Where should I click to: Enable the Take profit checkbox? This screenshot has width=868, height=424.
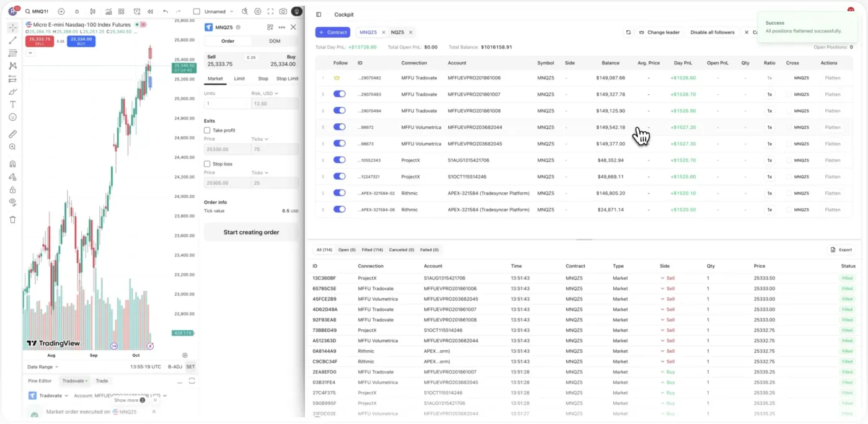[x=207, y=130]
